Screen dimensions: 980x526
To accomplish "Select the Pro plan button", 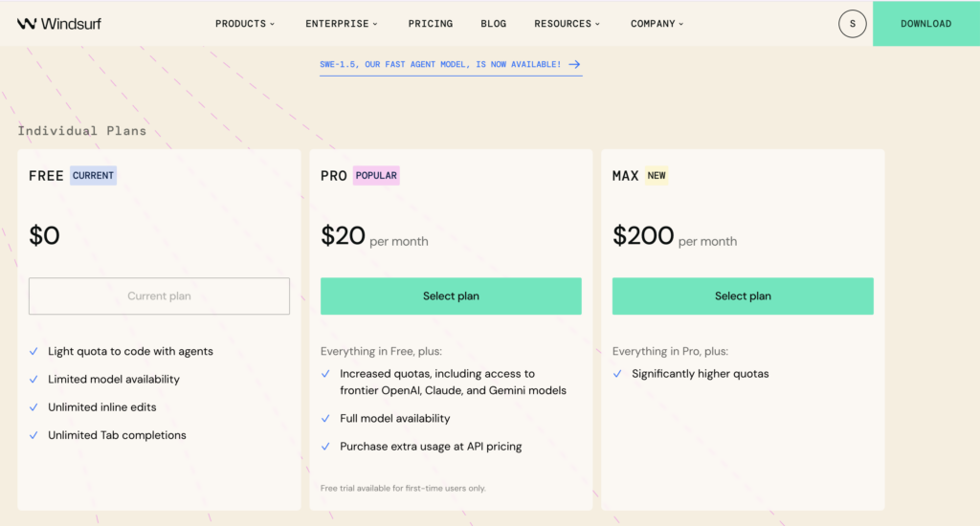I will (451, 296).
